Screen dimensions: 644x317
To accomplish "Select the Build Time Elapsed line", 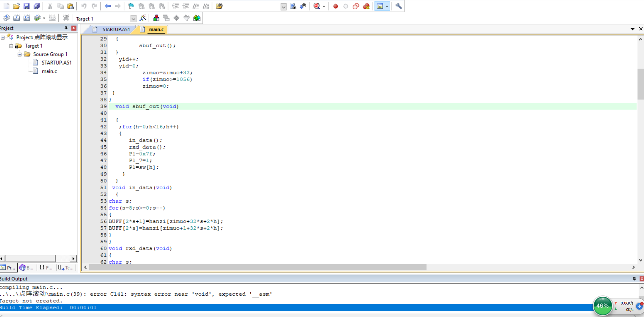I will point(296,308).
